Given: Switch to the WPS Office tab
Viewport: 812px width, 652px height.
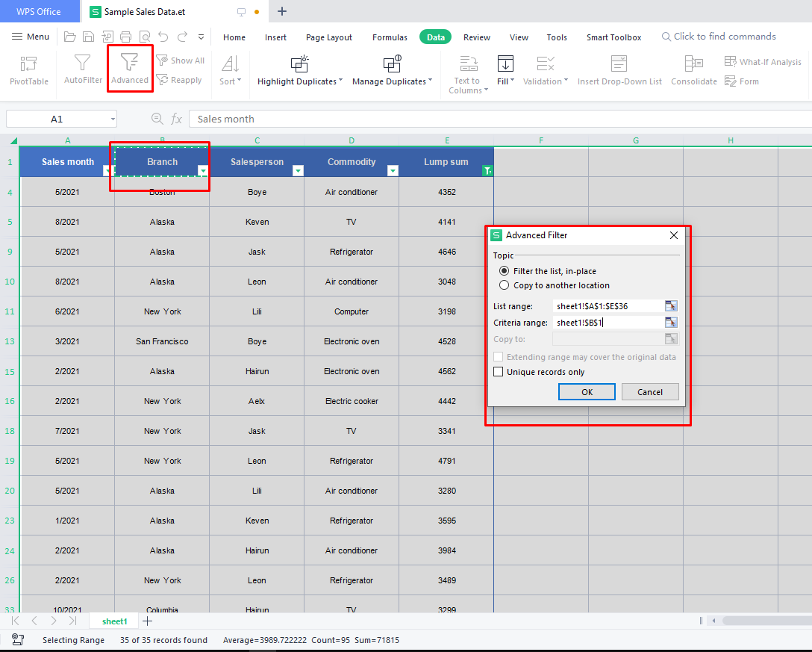Looking at the screenshot, I should click(39, 11).
